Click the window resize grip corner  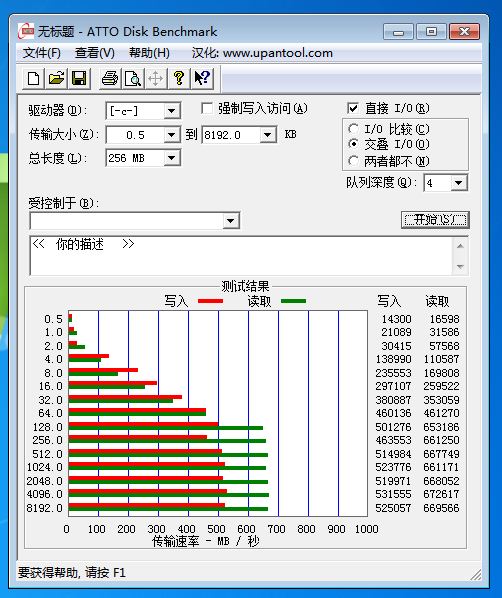pyautogui.click(x=476, y=575)
